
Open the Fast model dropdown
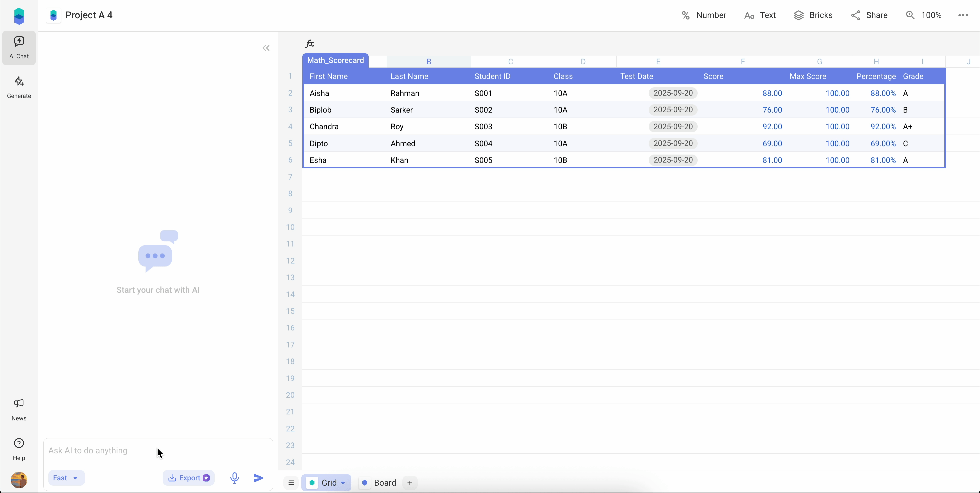tap(66, 478)
